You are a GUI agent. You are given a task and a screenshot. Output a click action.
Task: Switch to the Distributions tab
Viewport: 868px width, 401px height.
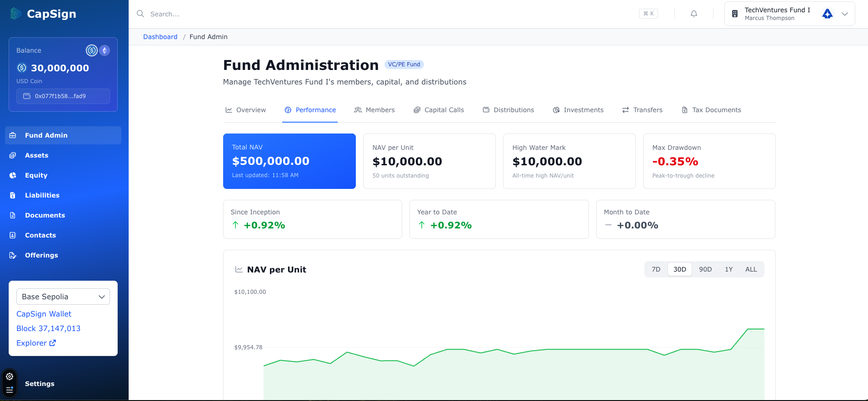[x=508, y=110]
